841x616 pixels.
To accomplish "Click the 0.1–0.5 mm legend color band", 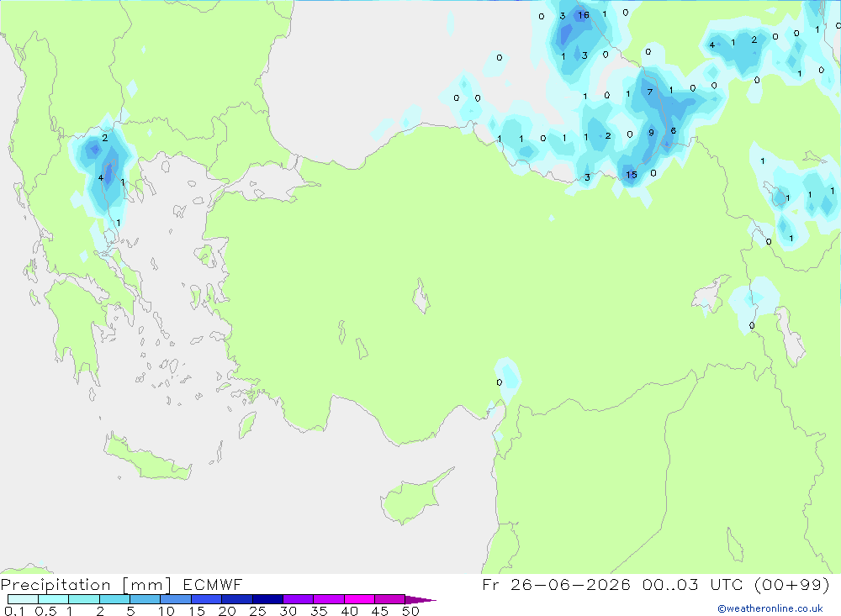I will (x=23, y=599).
